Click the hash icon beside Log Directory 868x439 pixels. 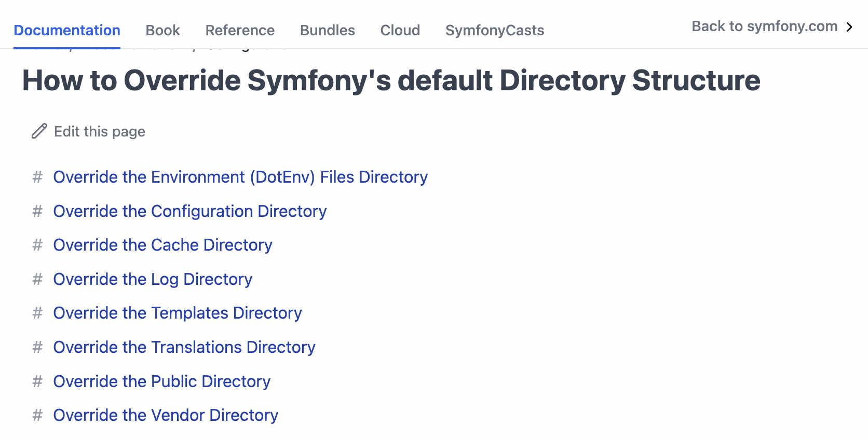[37, 279]
